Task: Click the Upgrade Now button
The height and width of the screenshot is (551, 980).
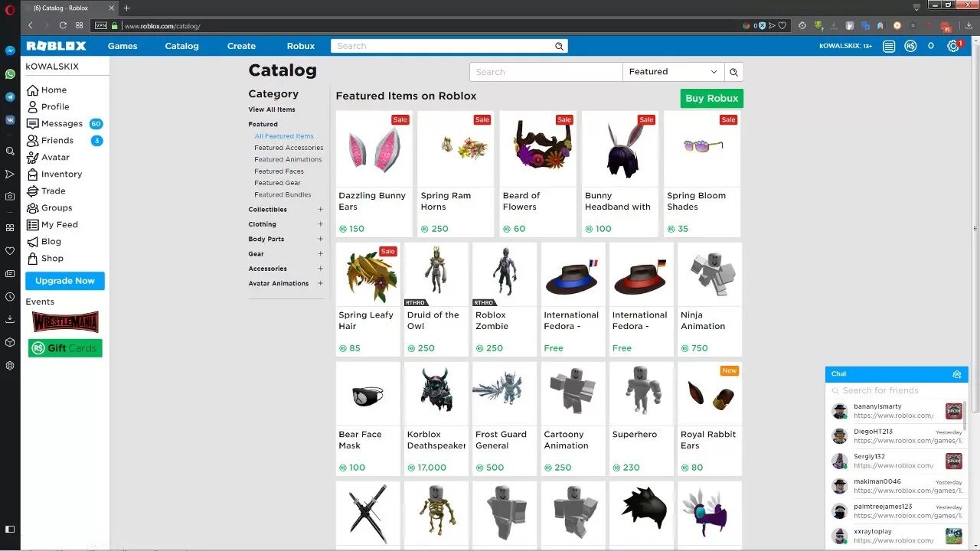Action: tap(65, 281)
